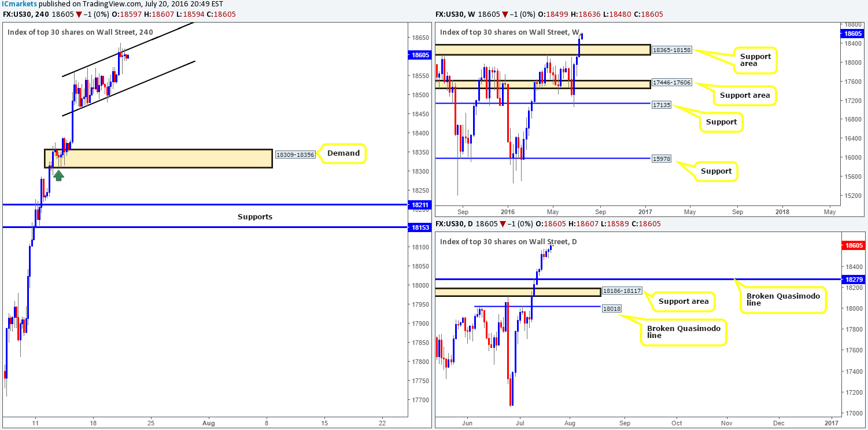Click the Nov label on daily time axis

point(727,423)
